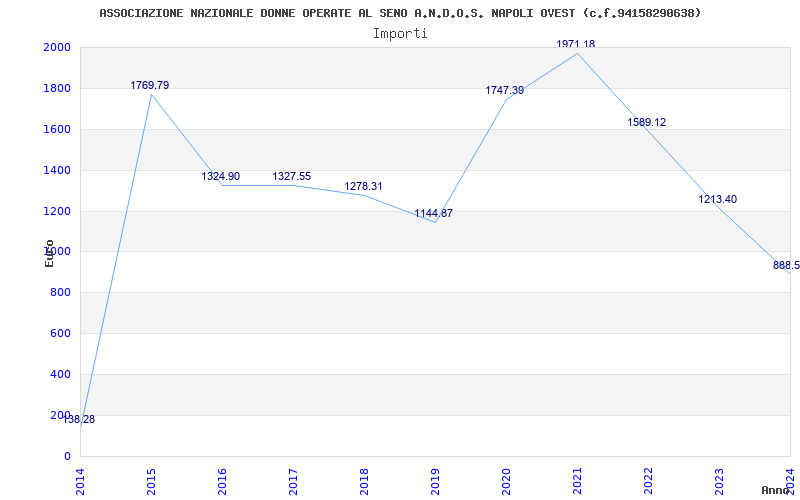This screenshot has width=800, height=500.
Task: Click the 1213.40 data label
Action: (x=717, y=199)
